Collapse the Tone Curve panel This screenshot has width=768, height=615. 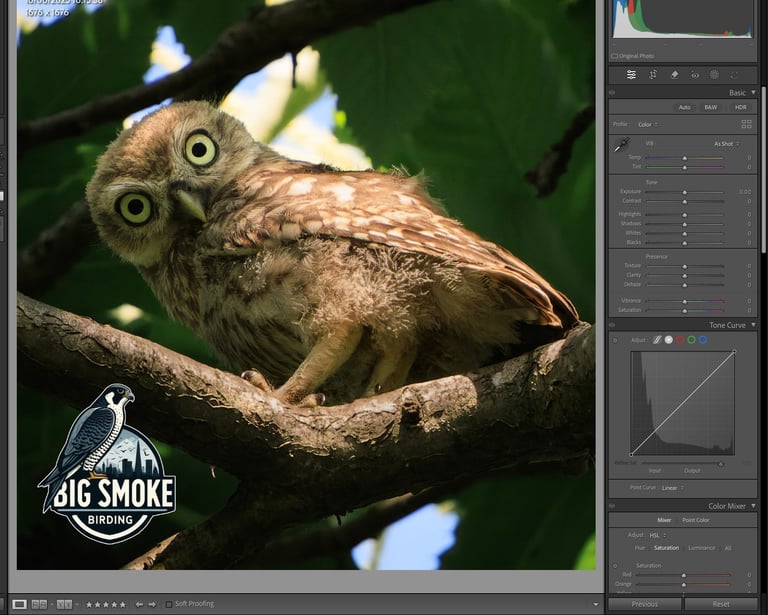point(753,325)
